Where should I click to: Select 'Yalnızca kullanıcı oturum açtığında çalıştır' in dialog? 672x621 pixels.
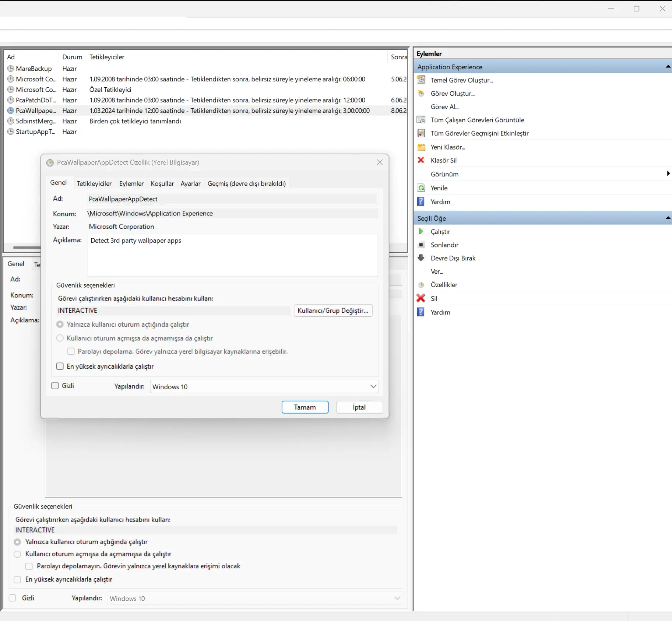pos(60,324)
